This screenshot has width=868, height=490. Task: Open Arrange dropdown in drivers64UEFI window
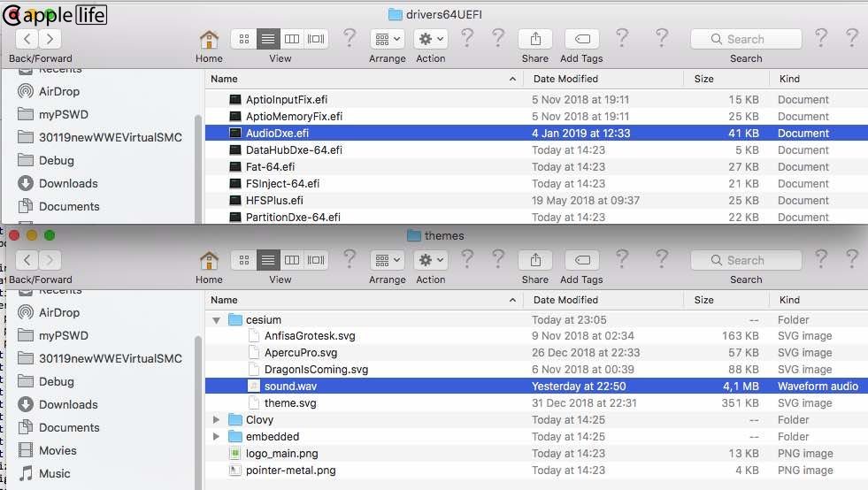387,39
